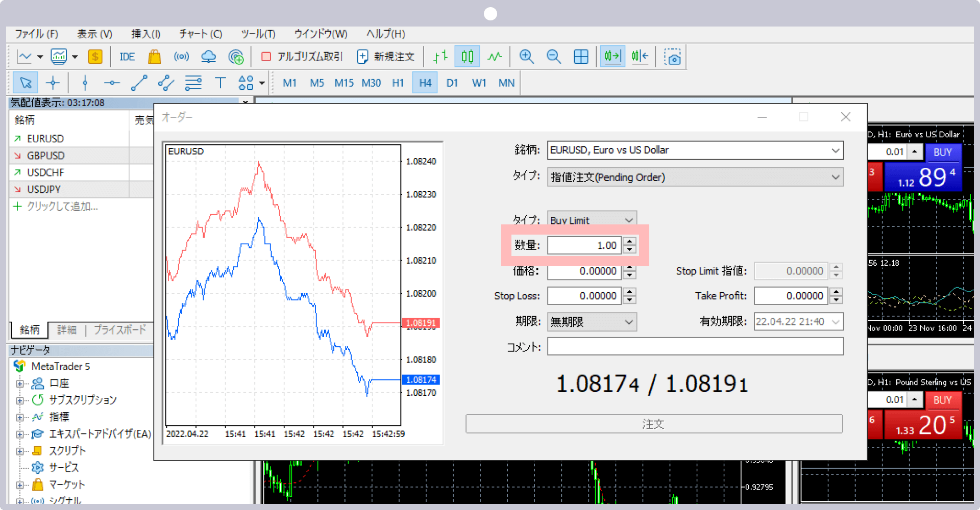Select H4 timeframe
Viewport: 980px width, 510px height.
pos(425,83)
